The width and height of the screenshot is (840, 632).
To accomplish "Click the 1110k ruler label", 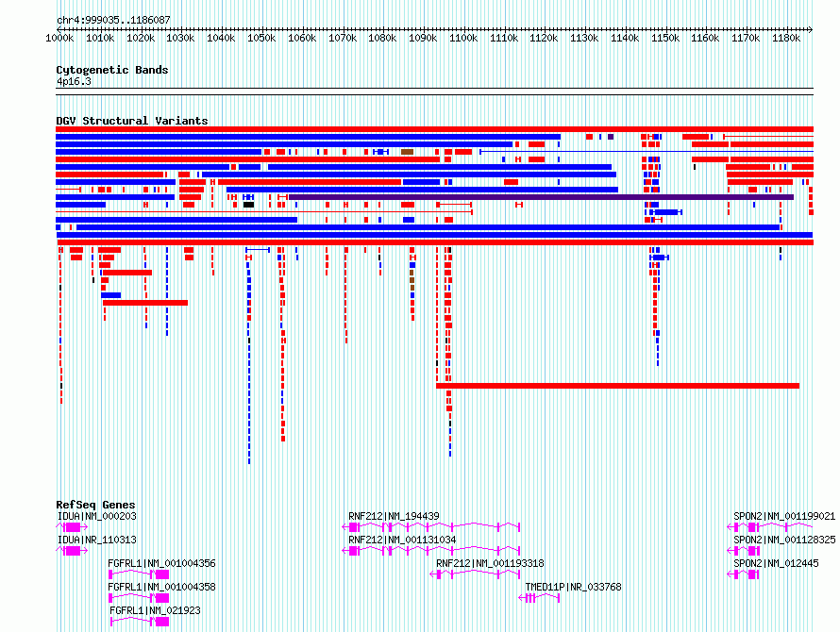I will click(x=504, y=39).
